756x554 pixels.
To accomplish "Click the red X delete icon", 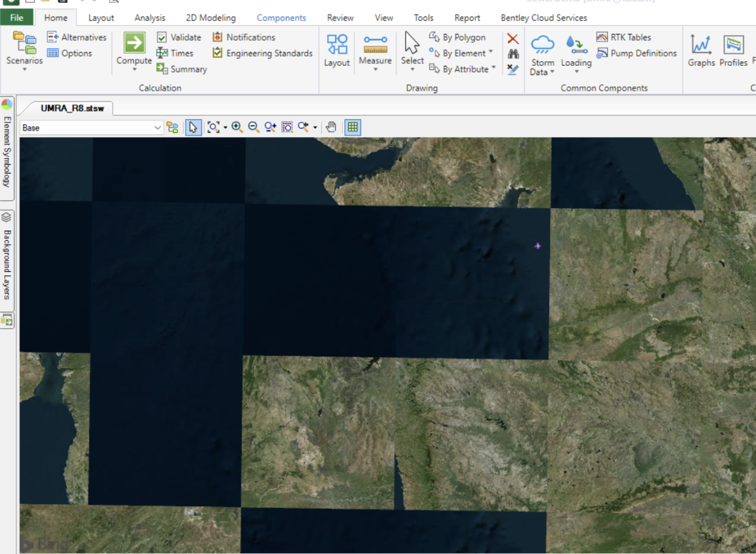I will (x=513, y=39).
